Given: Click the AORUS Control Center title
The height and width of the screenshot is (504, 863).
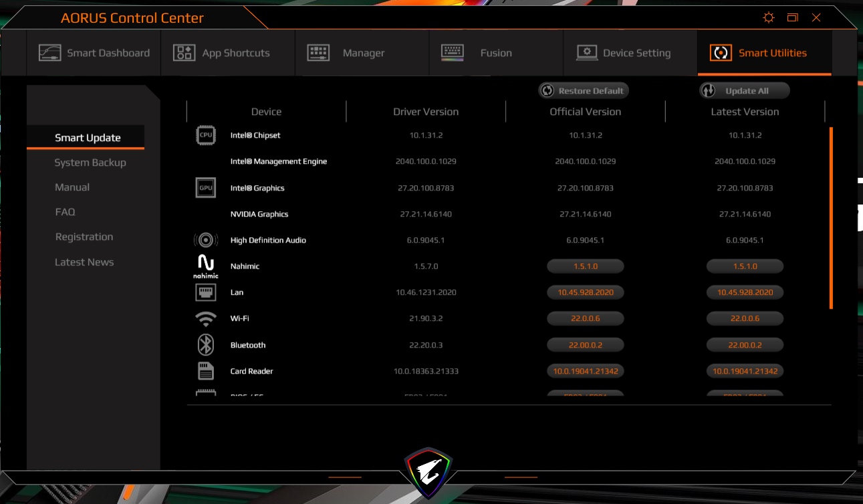Looking at the screenshot, I should pyautogui.click(x=132, y=18).
